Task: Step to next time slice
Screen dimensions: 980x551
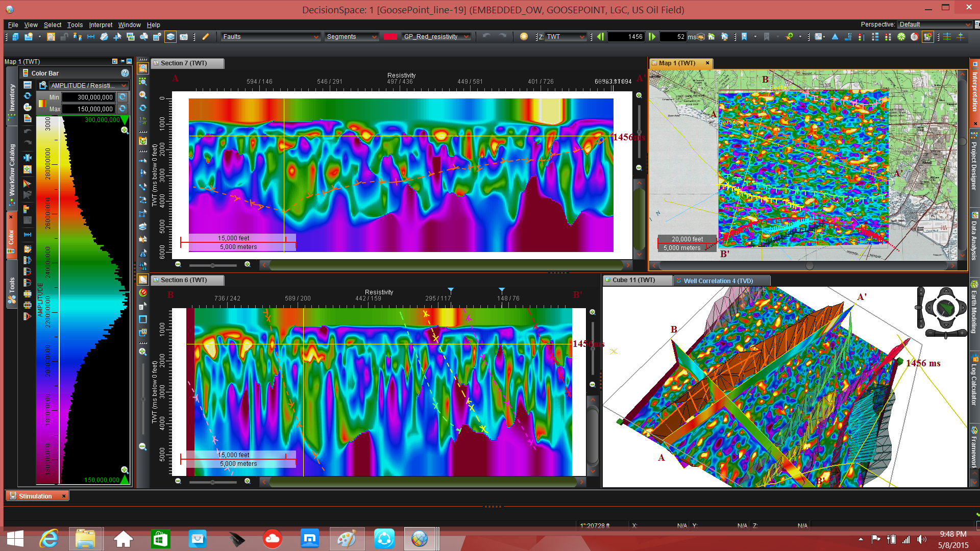Action: click(x=652, y=37)
